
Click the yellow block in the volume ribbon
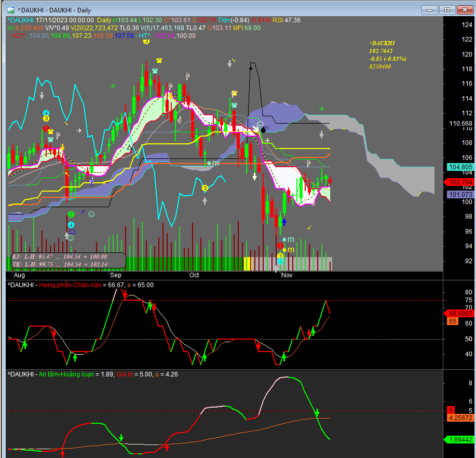pyautogui.click(x=248, y=263)
